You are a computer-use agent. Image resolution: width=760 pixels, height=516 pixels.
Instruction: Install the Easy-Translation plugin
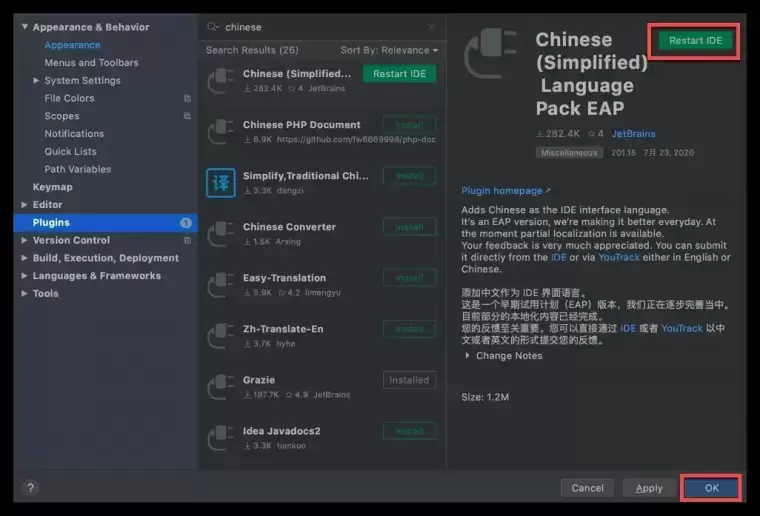[409, 278]
